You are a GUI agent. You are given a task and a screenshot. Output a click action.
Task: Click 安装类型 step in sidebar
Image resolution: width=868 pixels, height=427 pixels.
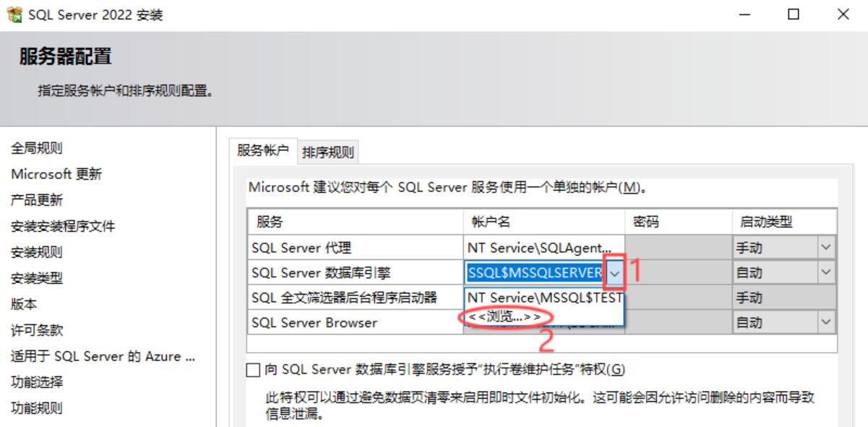pyautogui.click(x=37, y=278)
